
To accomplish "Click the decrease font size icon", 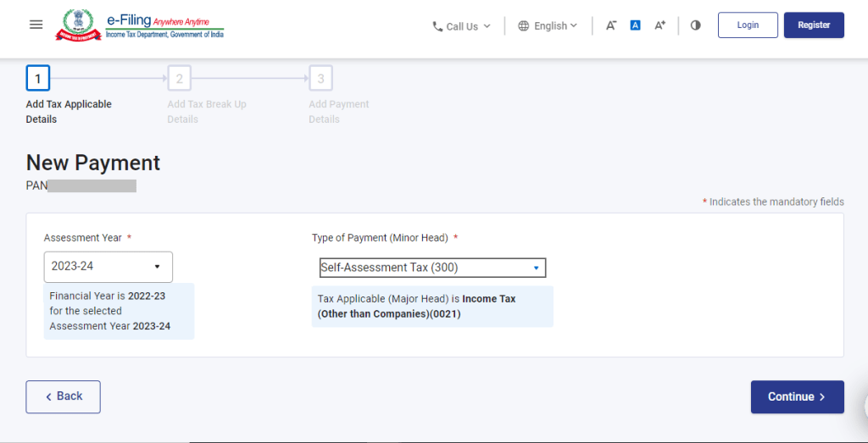I will (611, 25).
